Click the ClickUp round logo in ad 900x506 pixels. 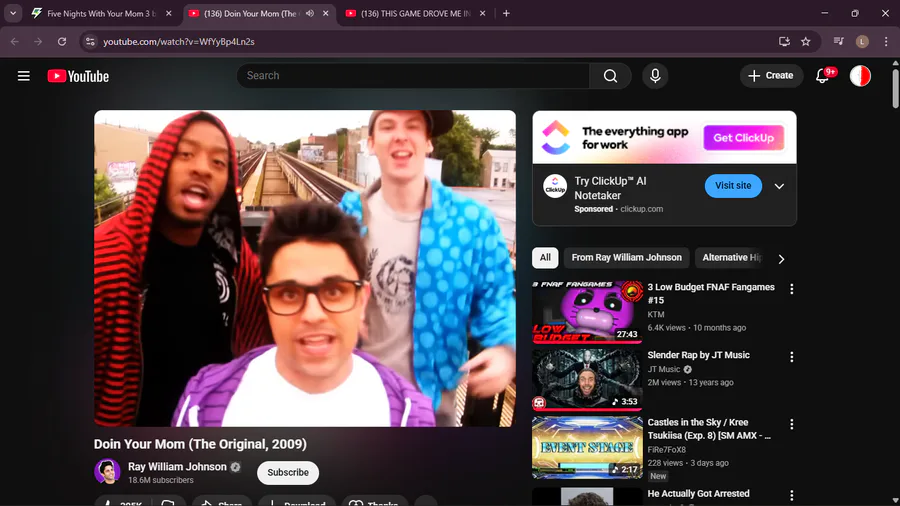pos(555,186)
